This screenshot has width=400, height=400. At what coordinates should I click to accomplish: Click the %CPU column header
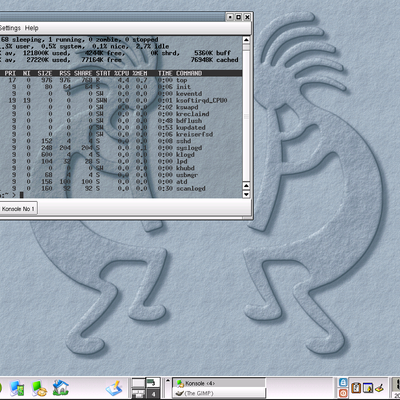click(121, 73)
